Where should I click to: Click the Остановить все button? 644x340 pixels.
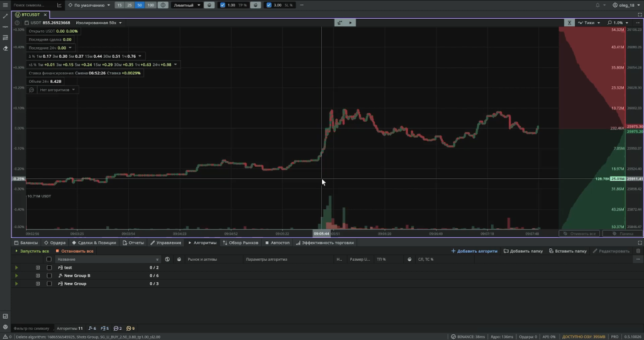pos(74,251)
